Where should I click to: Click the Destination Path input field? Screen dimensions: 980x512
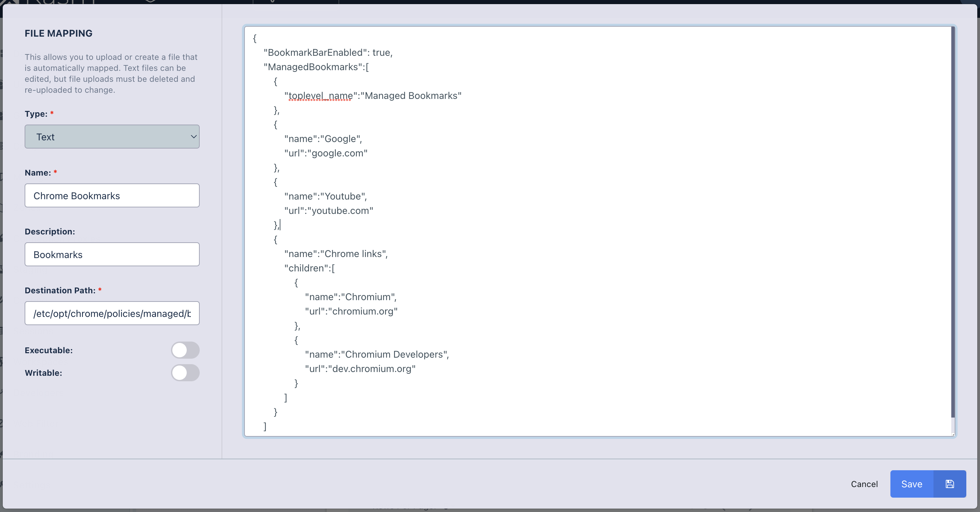click(x=112, y=313)
